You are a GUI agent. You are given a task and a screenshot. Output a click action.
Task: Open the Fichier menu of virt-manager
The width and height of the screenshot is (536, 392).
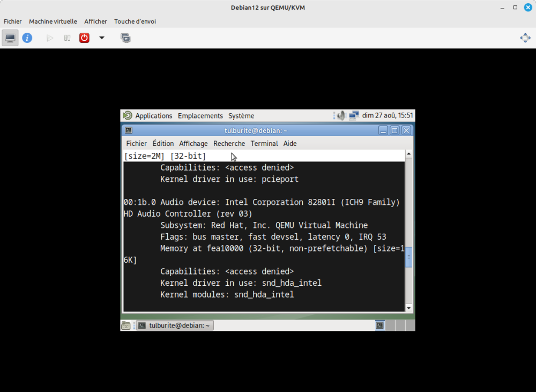[x=13, y=21]
